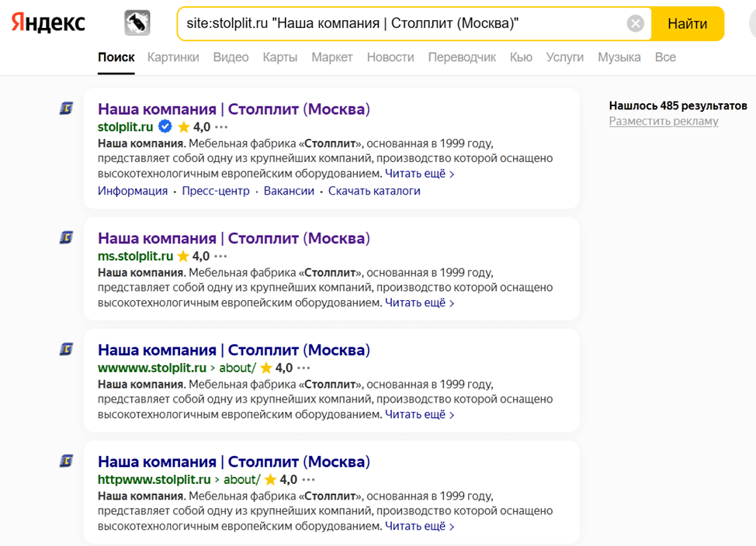The height and width of the screenshot is (546, 756).
Task: Open the Вакансии sitelink
Action: click(x=289, y=191)
